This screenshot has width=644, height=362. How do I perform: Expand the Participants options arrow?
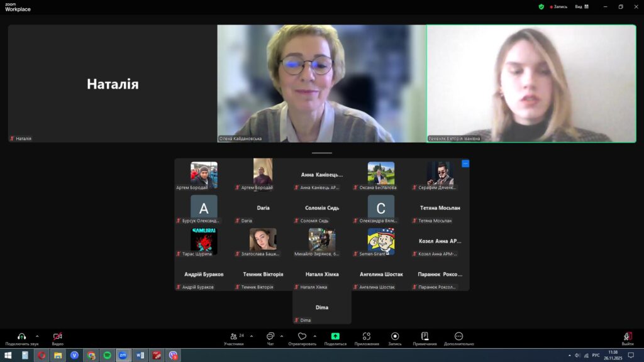[252, 336]
